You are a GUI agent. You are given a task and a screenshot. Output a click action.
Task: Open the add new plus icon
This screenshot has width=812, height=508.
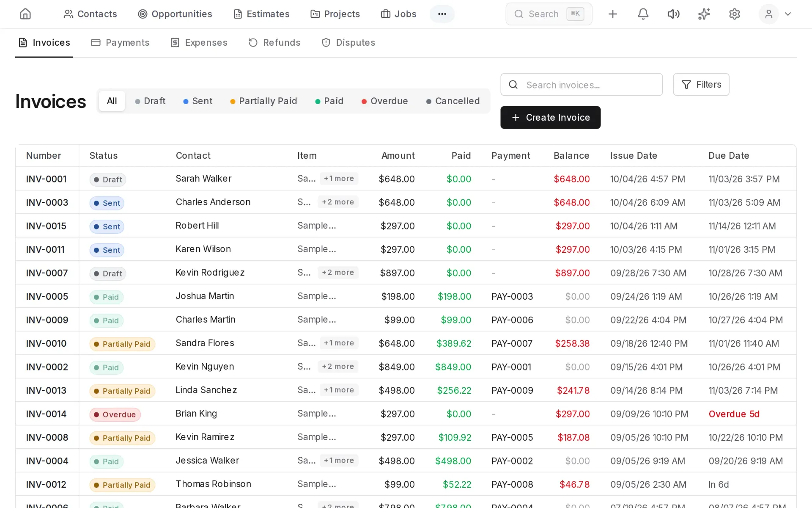point(612,14)
